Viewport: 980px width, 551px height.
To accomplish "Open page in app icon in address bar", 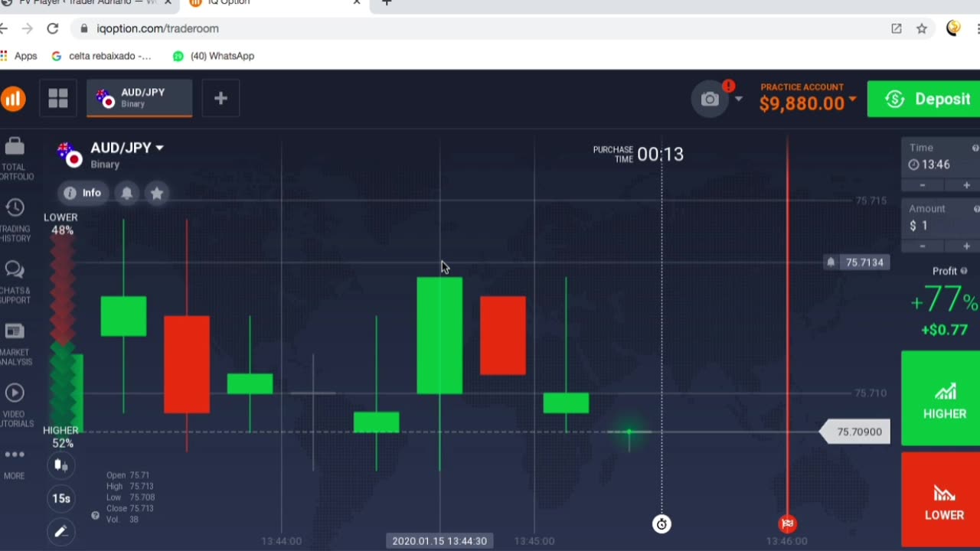I will coord(897,28).
